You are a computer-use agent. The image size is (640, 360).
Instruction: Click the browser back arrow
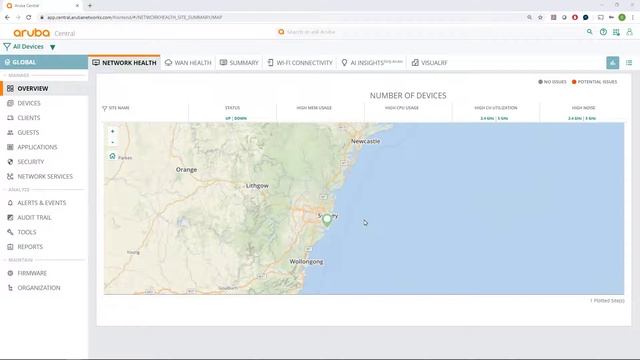coord(7,18)
